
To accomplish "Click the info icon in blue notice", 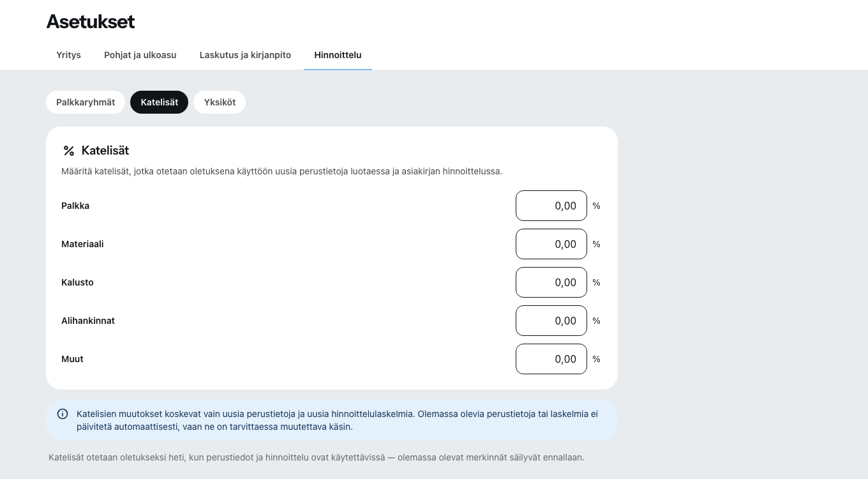I will (63, 414).
